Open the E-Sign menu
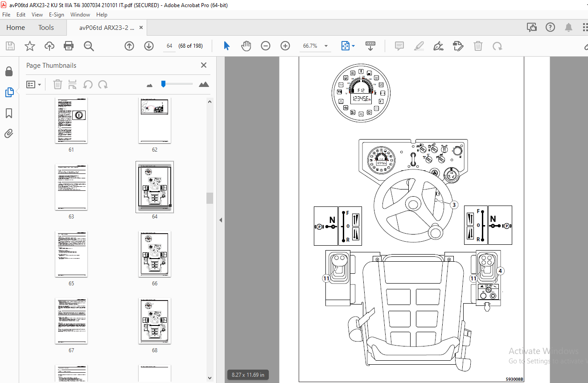The height and width of the screenshot is (383, 588). tap(57, 15)
